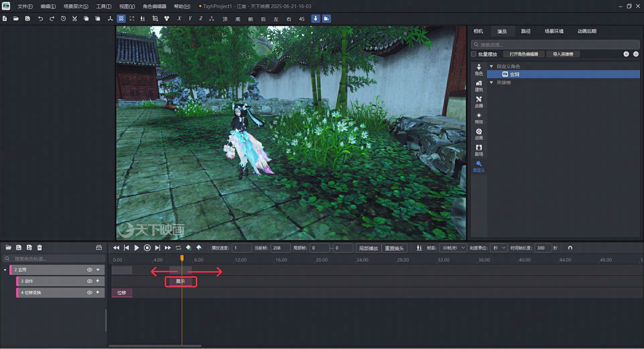Click the 搜索资源 search field
644x349 pixels.
pyautogui.click(x=555, y=45)
